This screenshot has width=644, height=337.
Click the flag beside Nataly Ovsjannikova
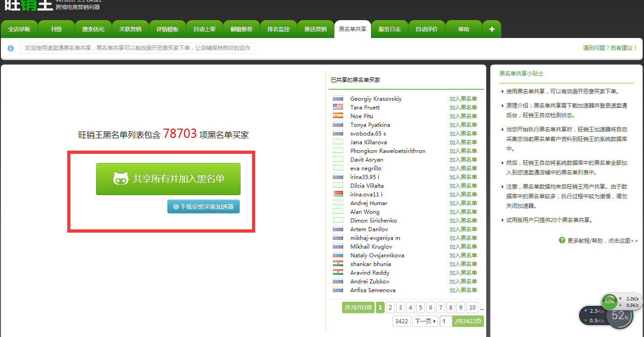(x=338, y=255)
